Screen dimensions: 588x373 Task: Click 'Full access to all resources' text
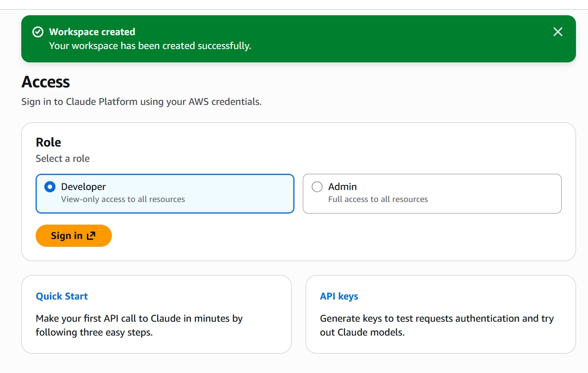[x=378, y=199]
